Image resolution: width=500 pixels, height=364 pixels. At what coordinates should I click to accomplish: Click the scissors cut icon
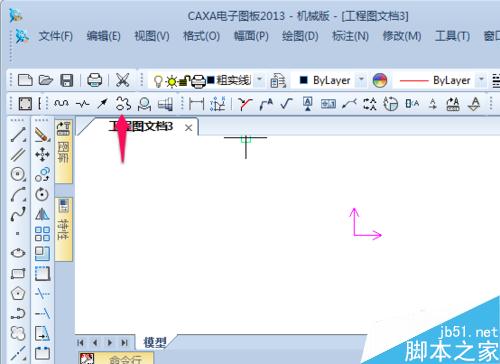(122, 80)
